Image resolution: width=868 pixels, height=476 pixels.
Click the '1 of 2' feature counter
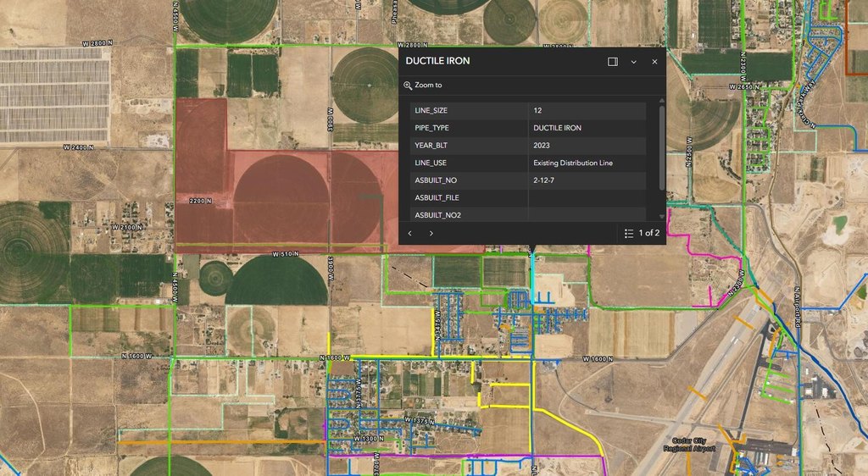[648, 233]
